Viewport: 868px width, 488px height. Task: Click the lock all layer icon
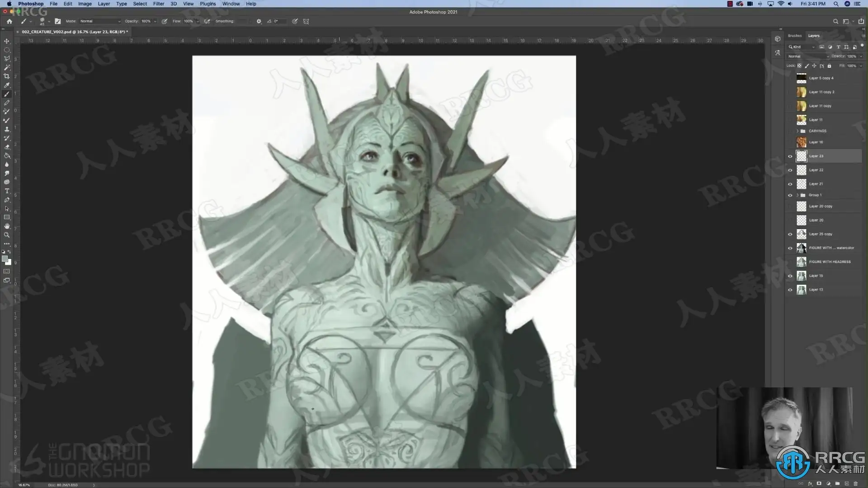(x=829, y=66)
